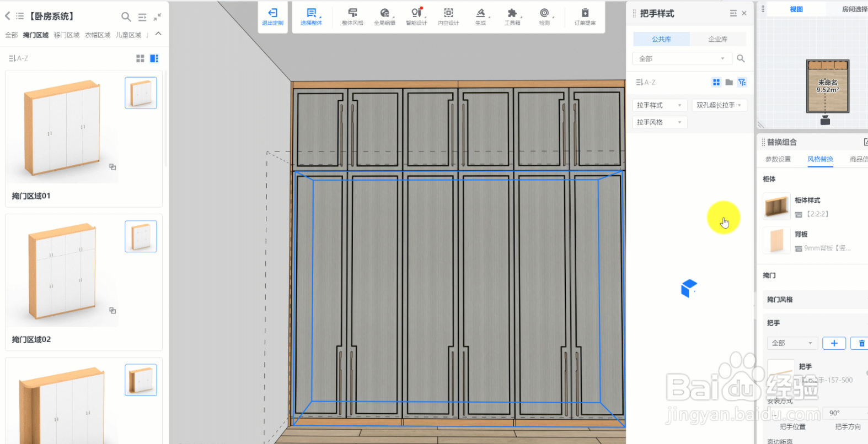Open the 全局编辑 global edit tool
Image resolution: width=868 pixels, height=444 pixels.
384,17
